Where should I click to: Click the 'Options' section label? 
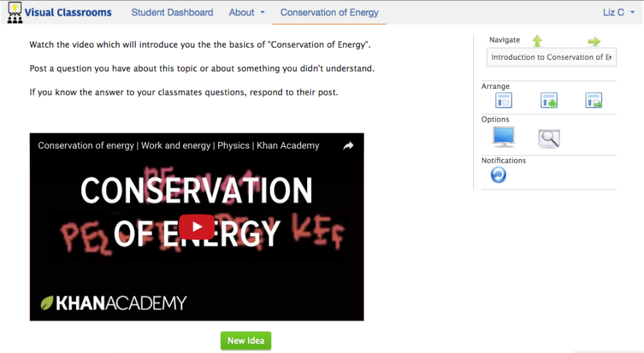coord(495,119)
